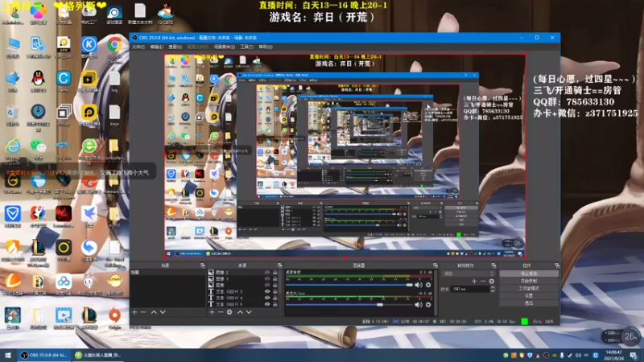Remove the selected scene with the minus icon
The width and height of the screenshot is (644, 362).
point(143,312)
